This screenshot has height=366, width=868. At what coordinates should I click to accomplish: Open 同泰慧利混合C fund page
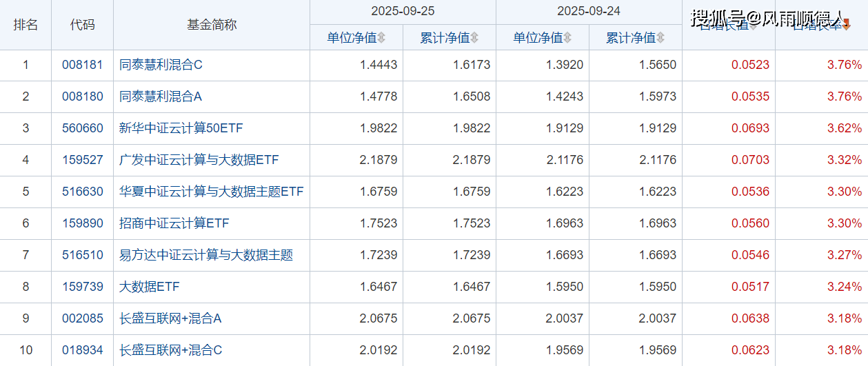coord(161,65)
